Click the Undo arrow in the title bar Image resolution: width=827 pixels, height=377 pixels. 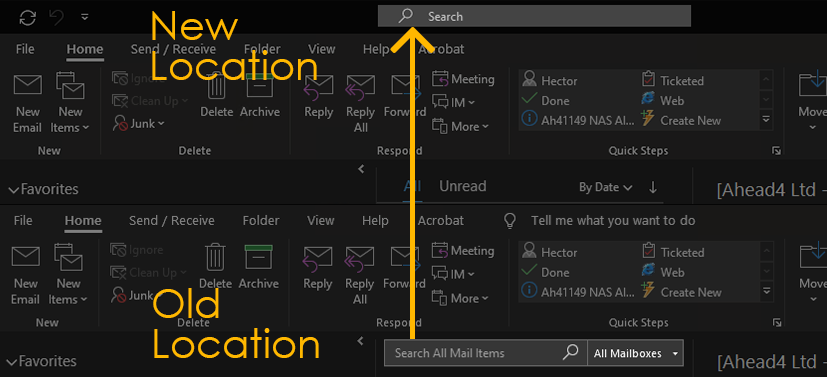(x=56, y=17)
